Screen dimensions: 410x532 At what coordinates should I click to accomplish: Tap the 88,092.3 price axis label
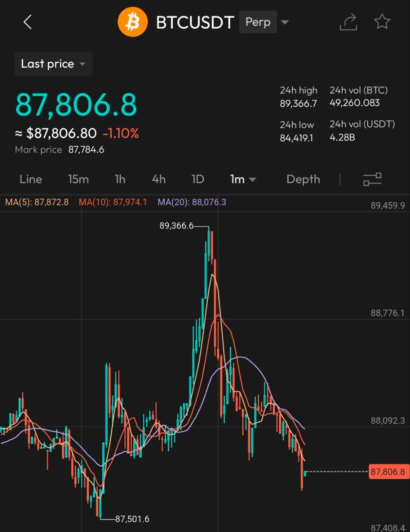point(388,421)
